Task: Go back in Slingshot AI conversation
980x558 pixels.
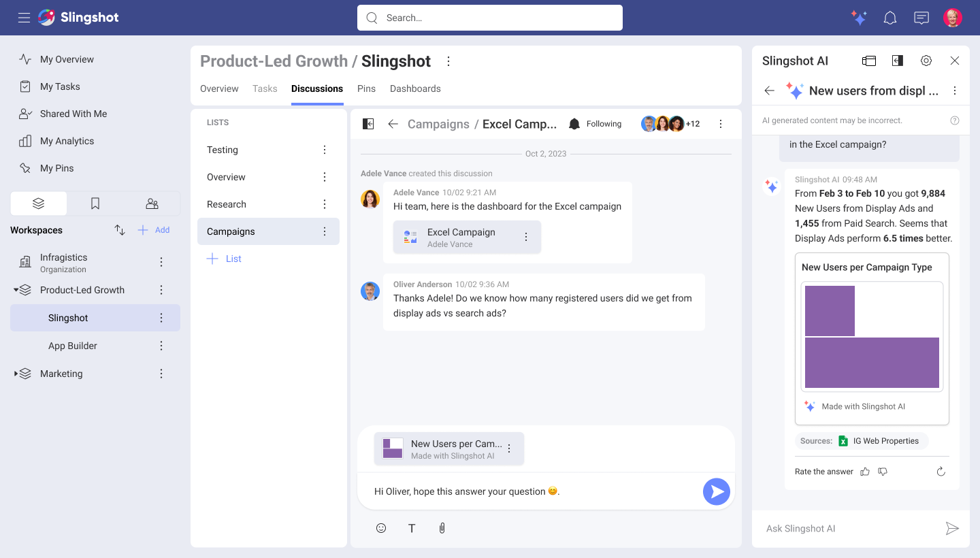Action: 770,91
